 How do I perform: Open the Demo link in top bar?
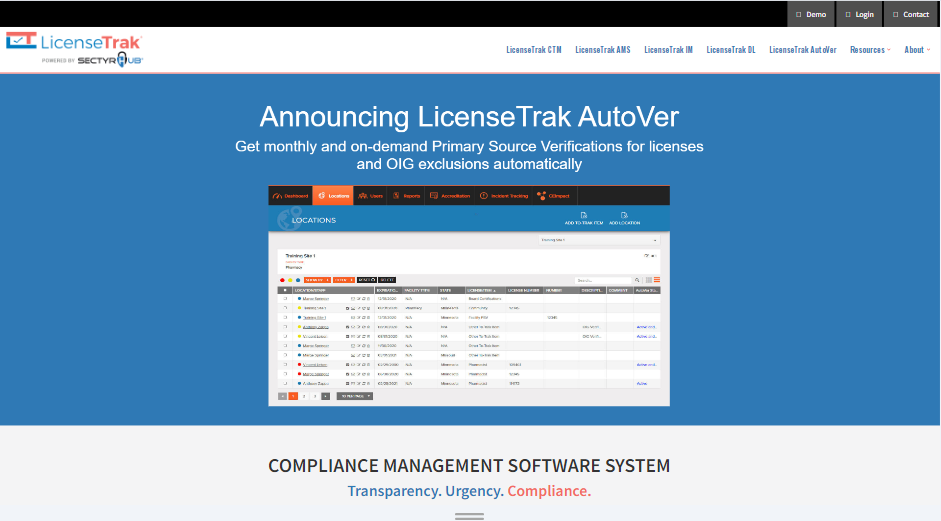coord(811,14)
